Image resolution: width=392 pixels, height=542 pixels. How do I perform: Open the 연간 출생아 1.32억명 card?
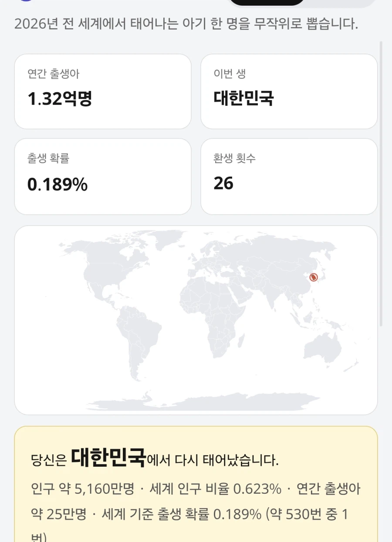[x=103, y=91]
